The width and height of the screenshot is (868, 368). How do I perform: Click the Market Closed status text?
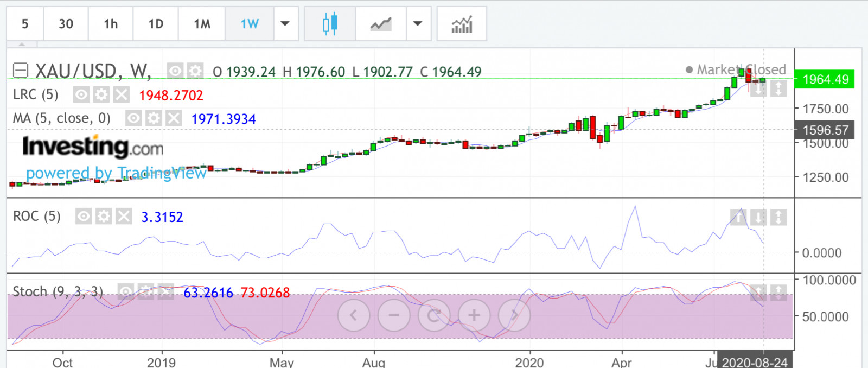tap(741, 69)
